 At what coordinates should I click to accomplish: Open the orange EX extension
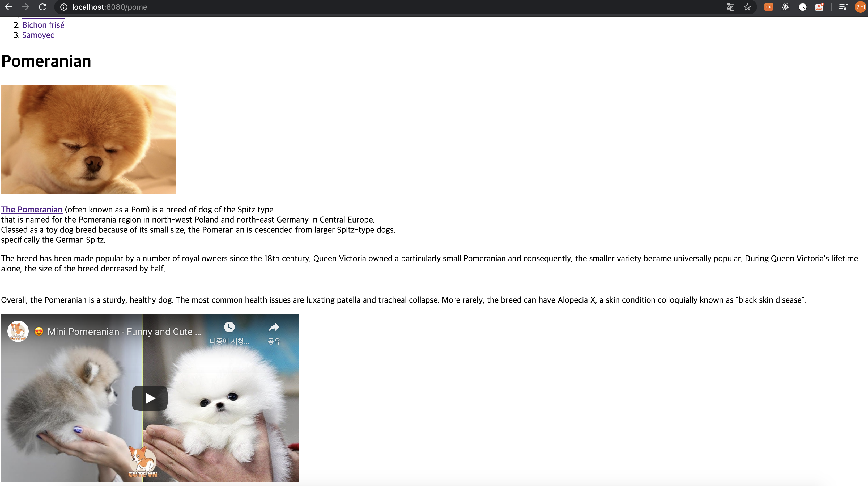[769, 7]
